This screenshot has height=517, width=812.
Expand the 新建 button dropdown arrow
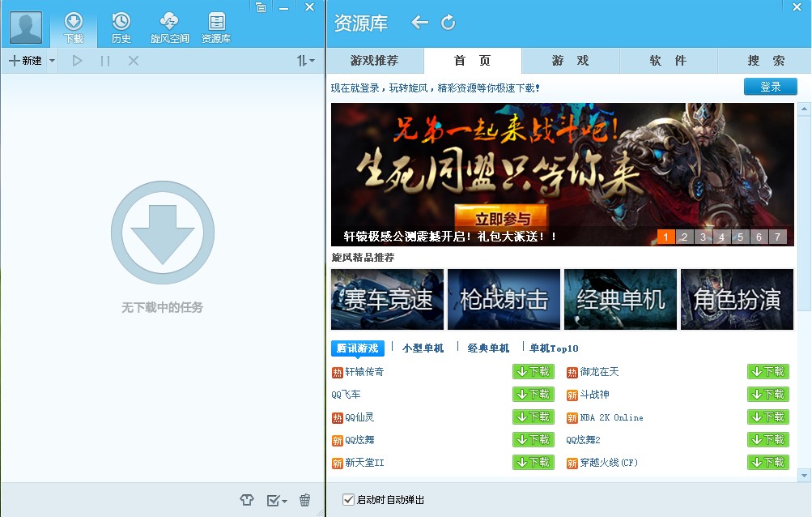tap(52, 60)
